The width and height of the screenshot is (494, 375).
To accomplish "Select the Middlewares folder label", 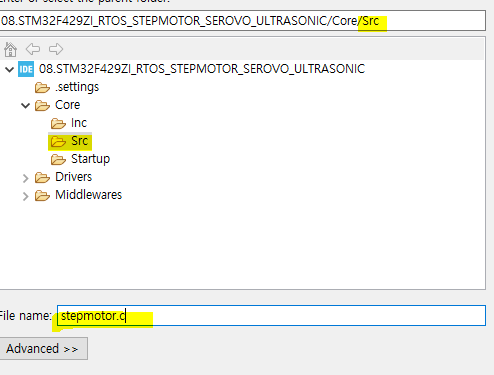I will tap(89, 195).
